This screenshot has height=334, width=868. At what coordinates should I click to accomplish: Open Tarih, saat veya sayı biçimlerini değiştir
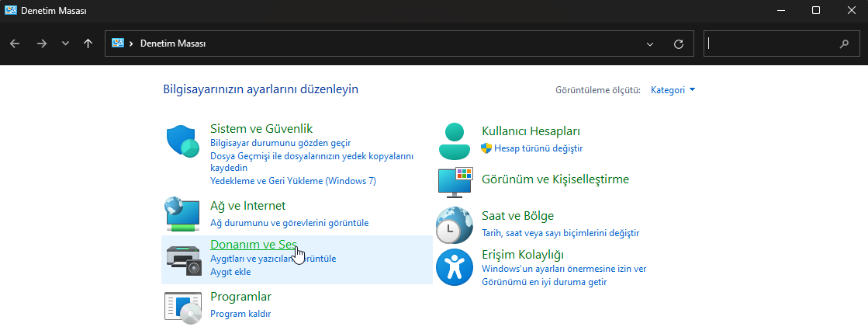click(560, 233)
